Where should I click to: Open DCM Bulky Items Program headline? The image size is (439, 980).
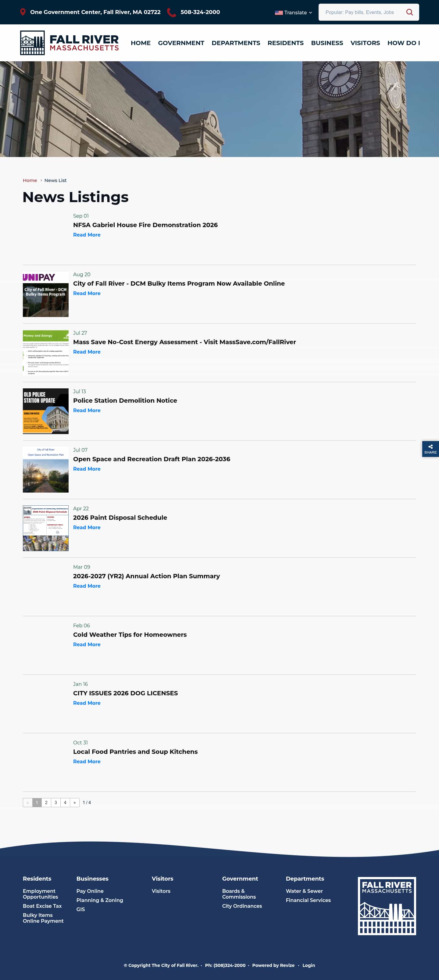pos(179,283)
